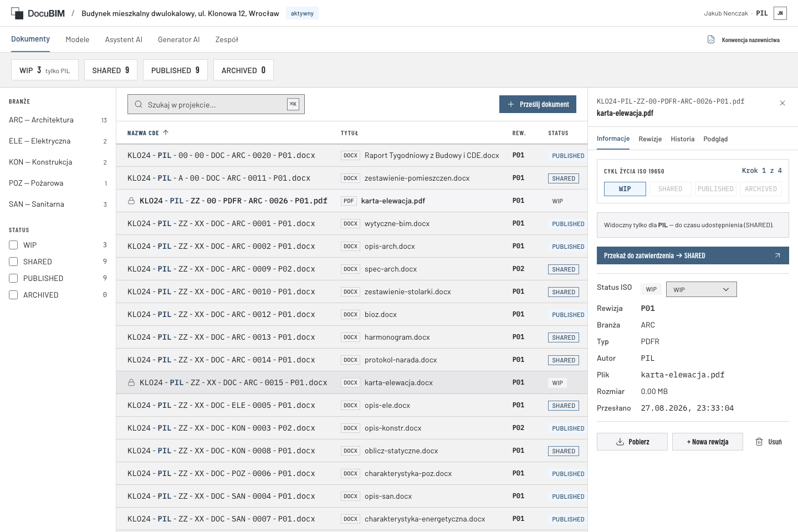This screenshot has width=798, height=532.
Task: Click the Pobierz download button
Action: pyautogui.click(x=632, y=442)
